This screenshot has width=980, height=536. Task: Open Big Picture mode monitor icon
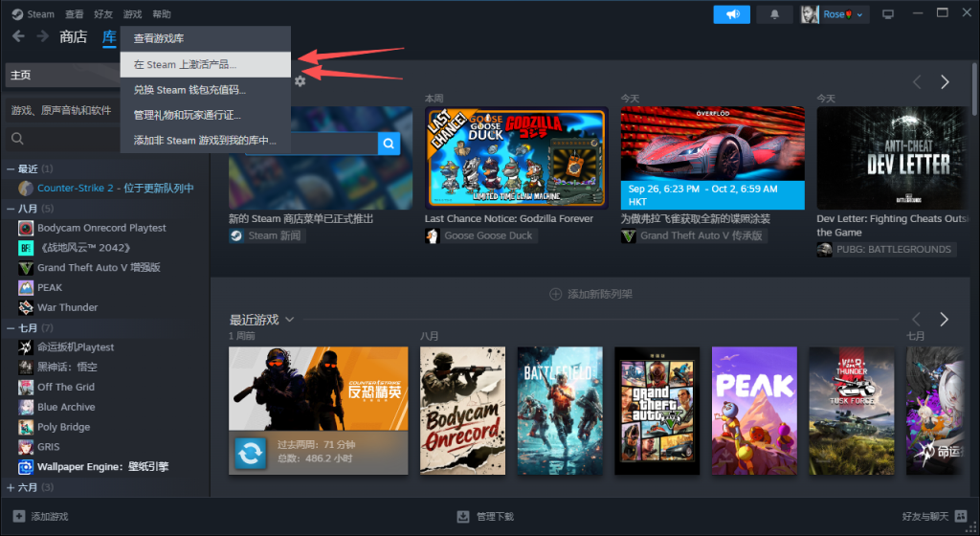point(888,14)
